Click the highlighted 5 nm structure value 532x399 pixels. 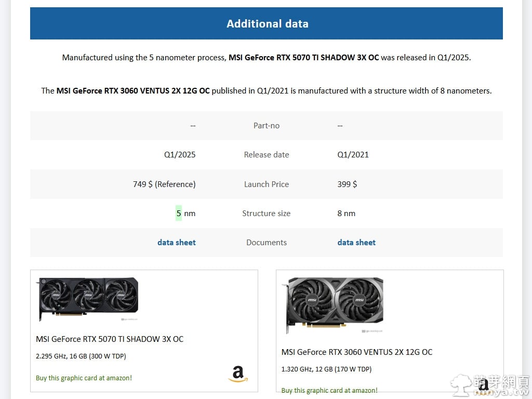(x=179, y=214)
